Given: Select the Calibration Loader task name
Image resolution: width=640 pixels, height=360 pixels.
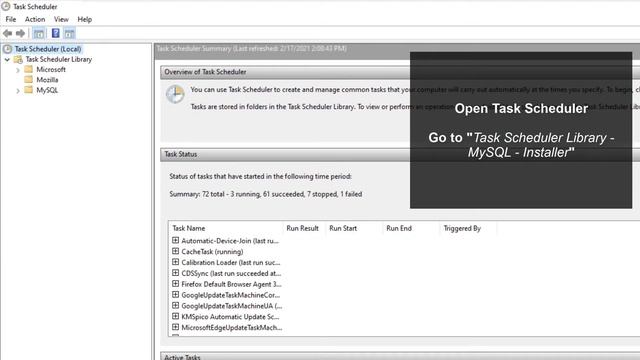Looking at the screenshot, I should 231,262.
